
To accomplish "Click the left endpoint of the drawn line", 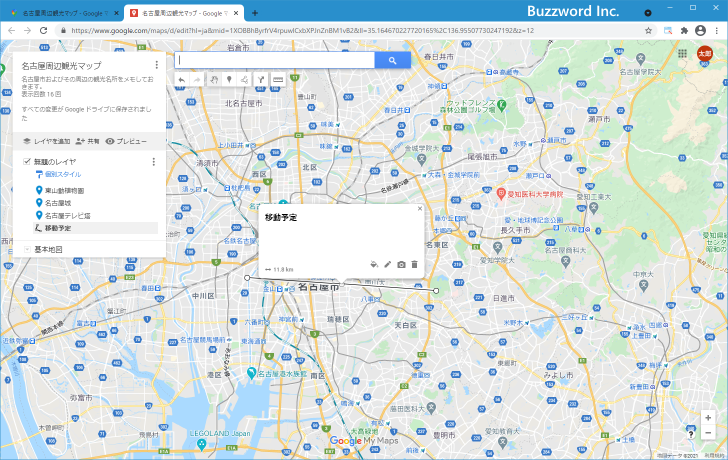I will point(247,278).
